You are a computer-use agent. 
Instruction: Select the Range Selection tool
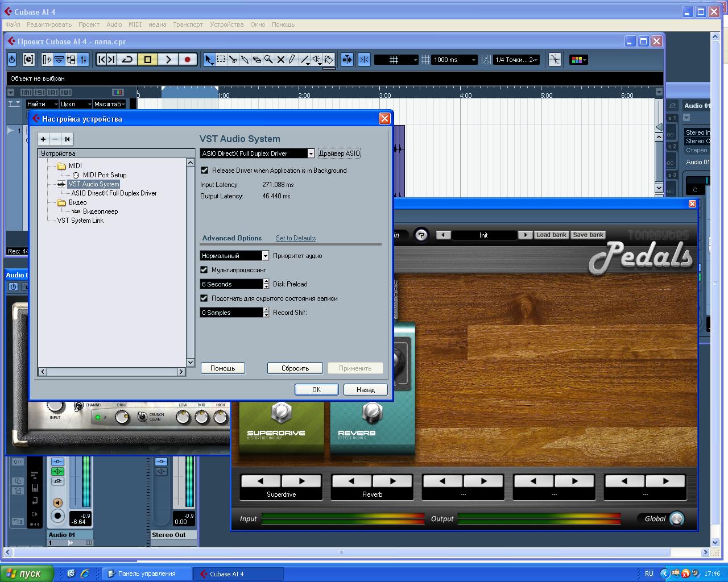tap(221, 60)
